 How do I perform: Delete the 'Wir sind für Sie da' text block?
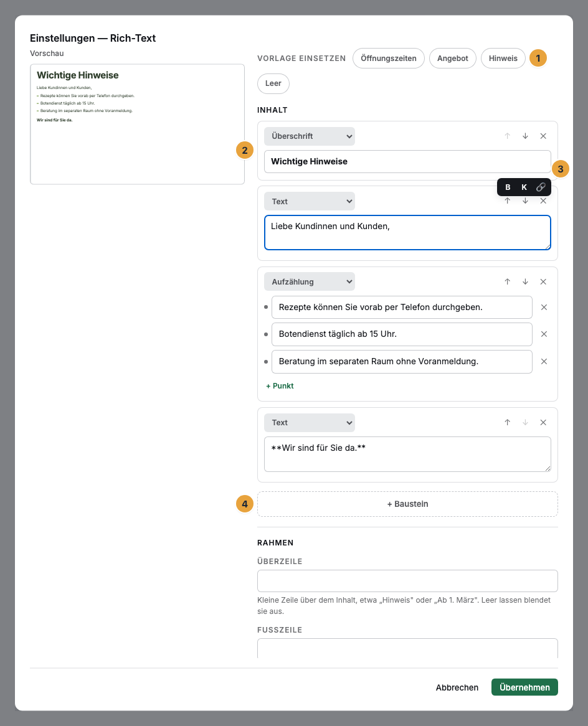point(543,422)
